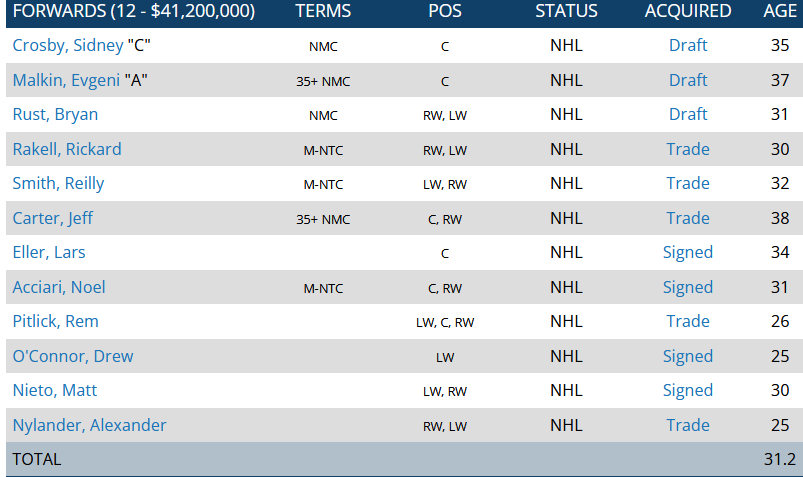Click the Carter, Jeff name link

click(x=53, y=218)
